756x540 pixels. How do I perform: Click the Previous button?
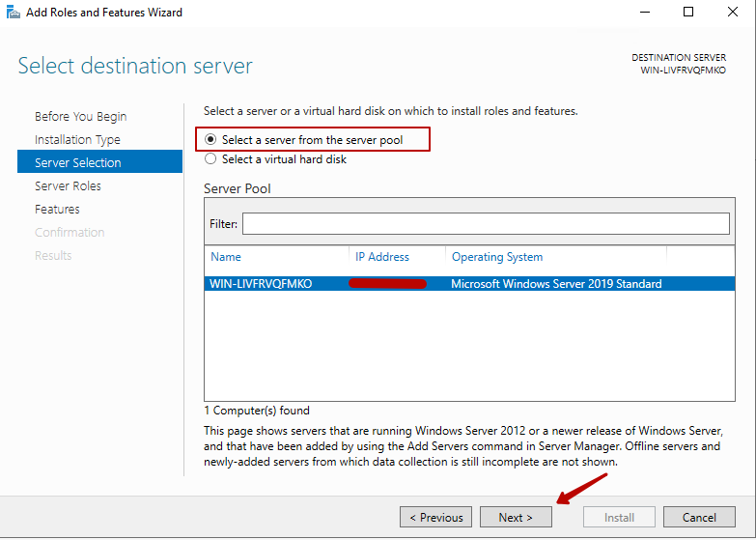coord(435,517)
